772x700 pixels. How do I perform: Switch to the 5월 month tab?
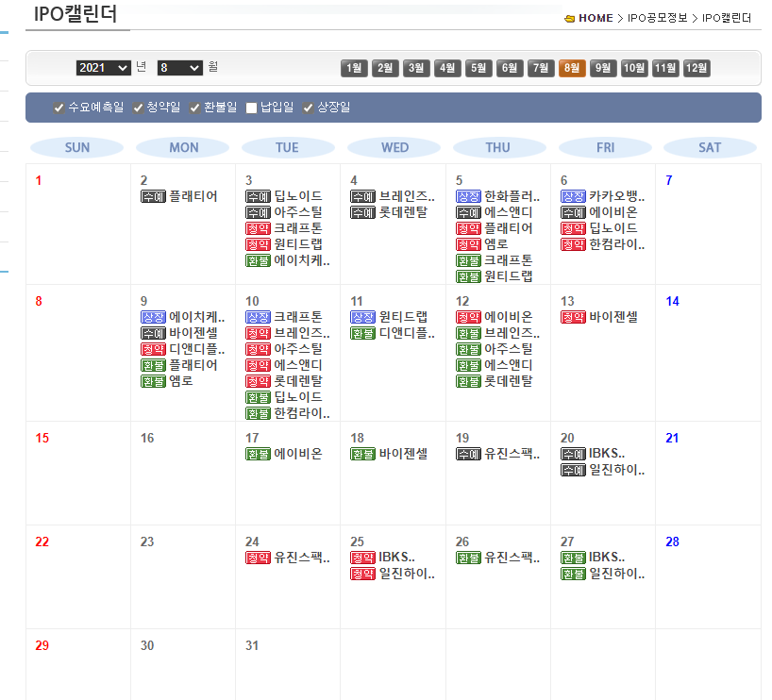pyautogui.click(x=478, y=68)
